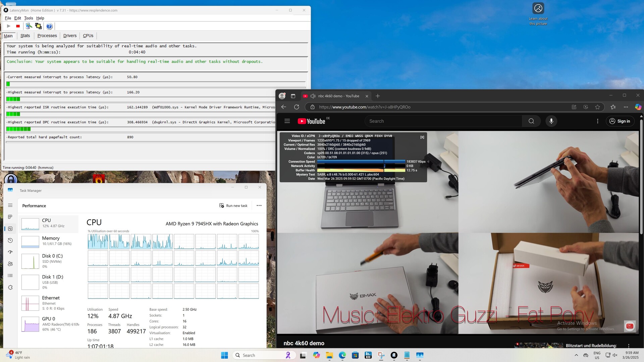Refresh the YouTube browser page

coord(297,107)
